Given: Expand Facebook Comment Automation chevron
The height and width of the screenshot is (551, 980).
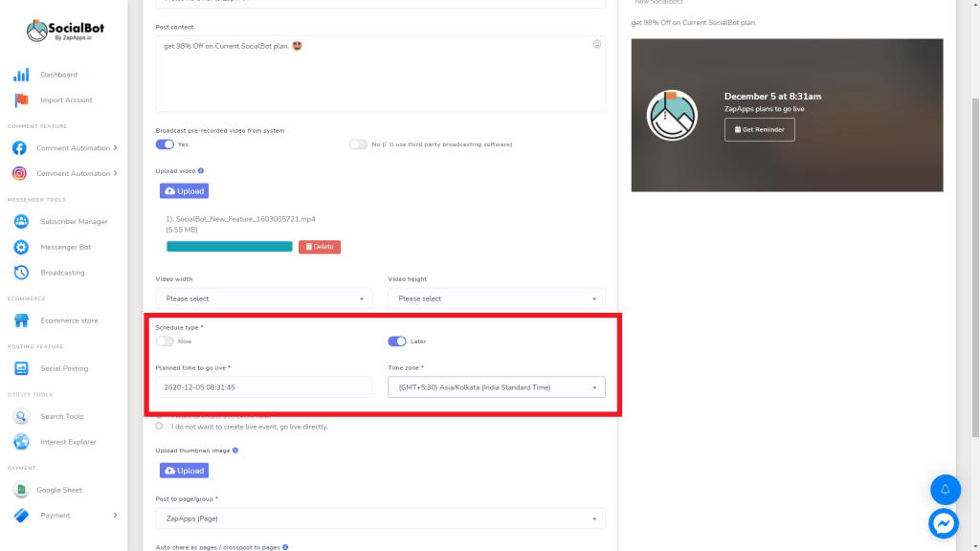Looking at the screenshot, I should [x=115, y=148].
